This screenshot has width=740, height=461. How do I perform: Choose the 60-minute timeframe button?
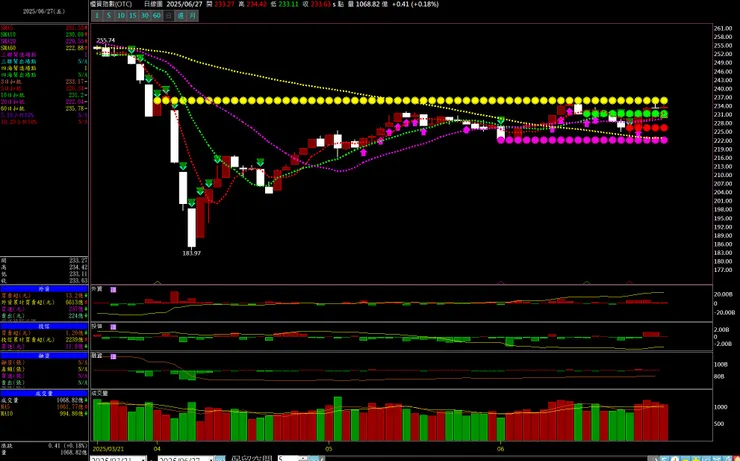point(157,16)
